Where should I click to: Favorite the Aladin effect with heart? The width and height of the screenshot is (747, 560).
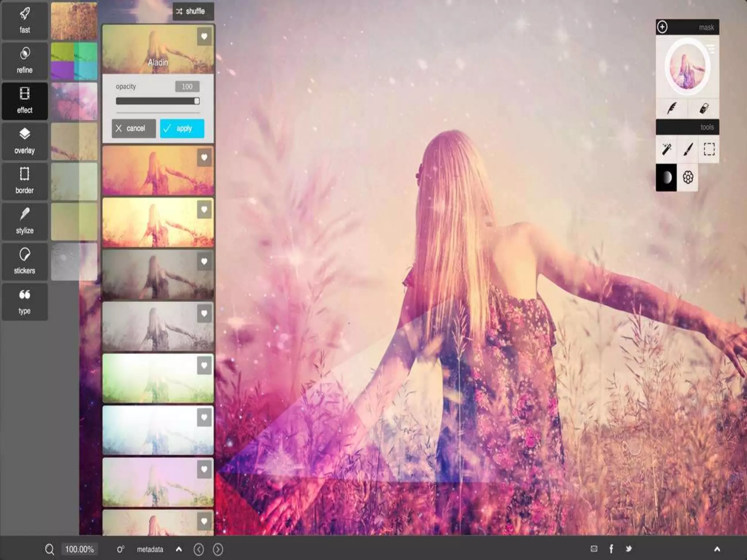(204, 36)
